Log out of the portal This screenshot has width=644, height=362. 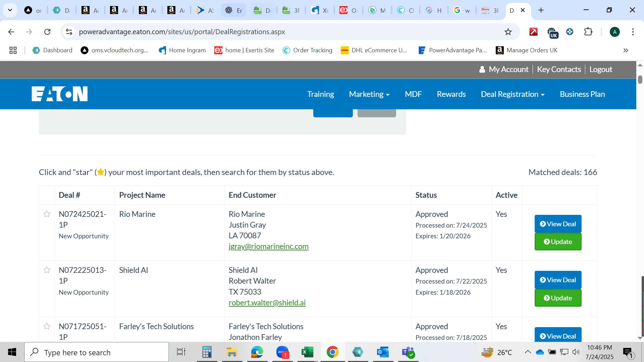601,69
